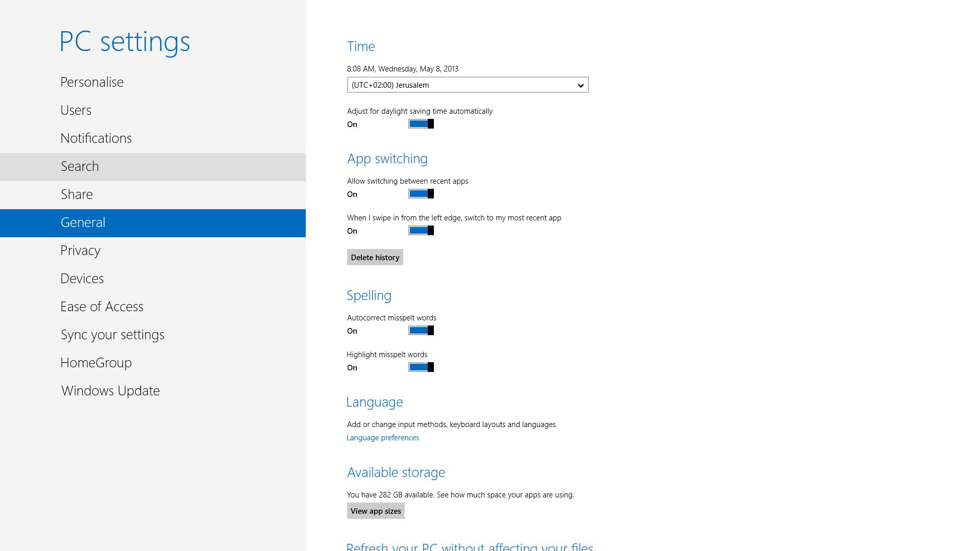Select the (UTC+02:00) Jerusalem time zone entry

click(459, 85)
